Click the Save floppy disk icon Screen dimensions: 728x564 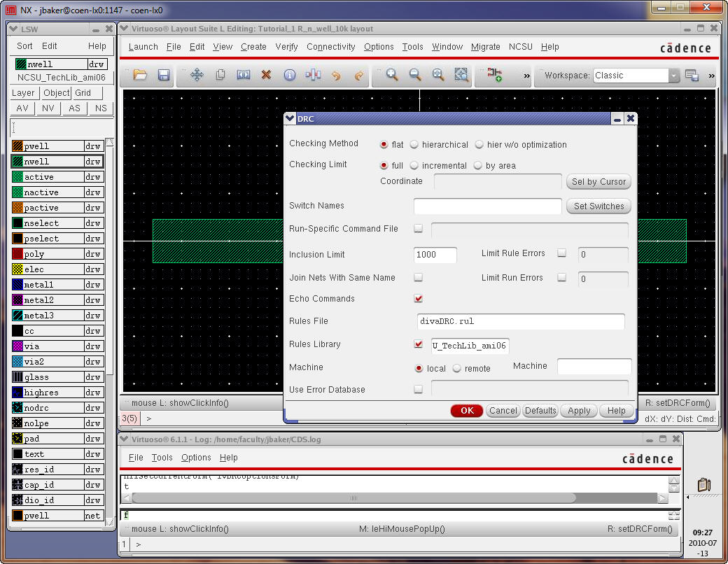[164, 76]
